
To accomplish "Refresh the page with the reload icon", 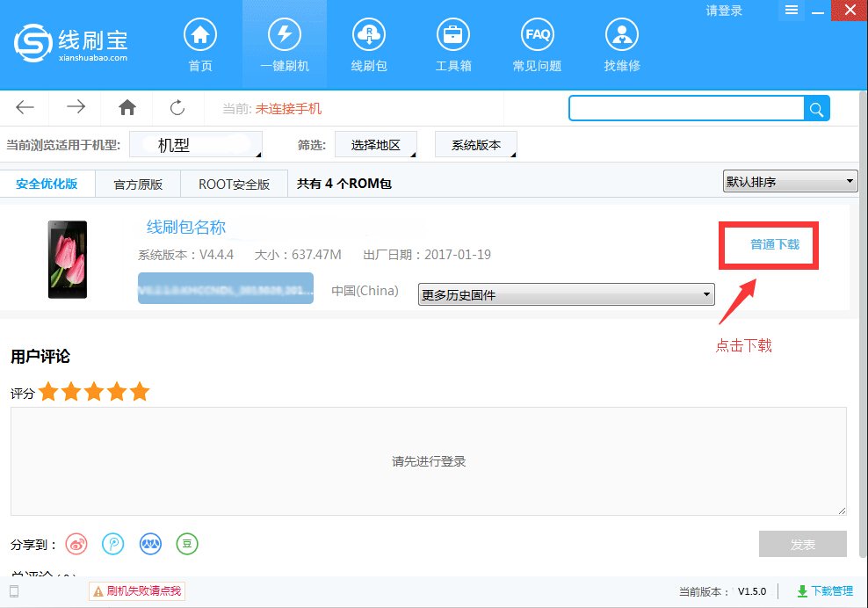I will tap(177, 107).
